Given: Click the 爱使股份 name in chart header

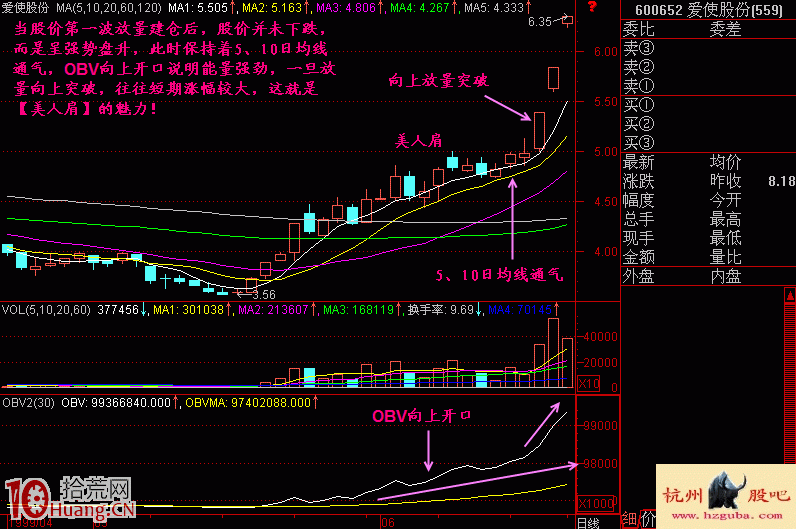Looking at the screenshot, I should pos(25,8).
